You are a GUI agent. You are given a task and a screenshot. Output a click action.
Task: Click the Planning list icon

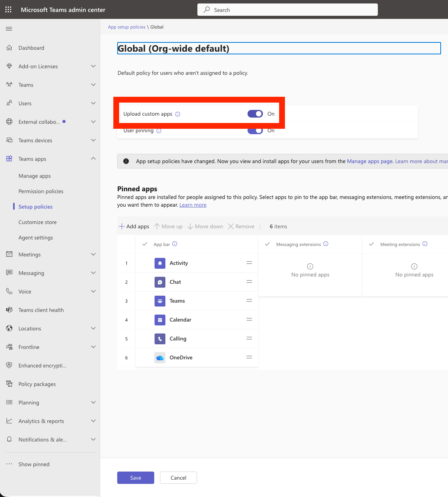(9, 403)
